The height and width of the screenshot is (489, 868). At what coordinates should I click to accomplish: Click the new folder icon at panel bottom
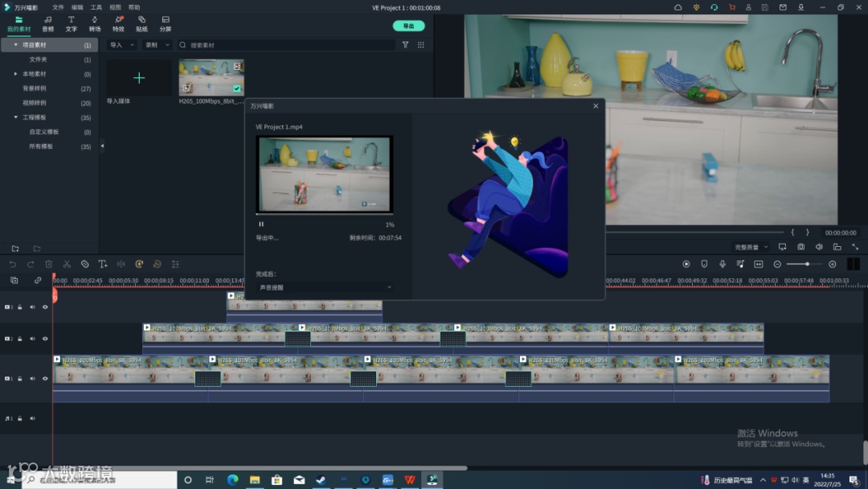[x=15, y=249]
